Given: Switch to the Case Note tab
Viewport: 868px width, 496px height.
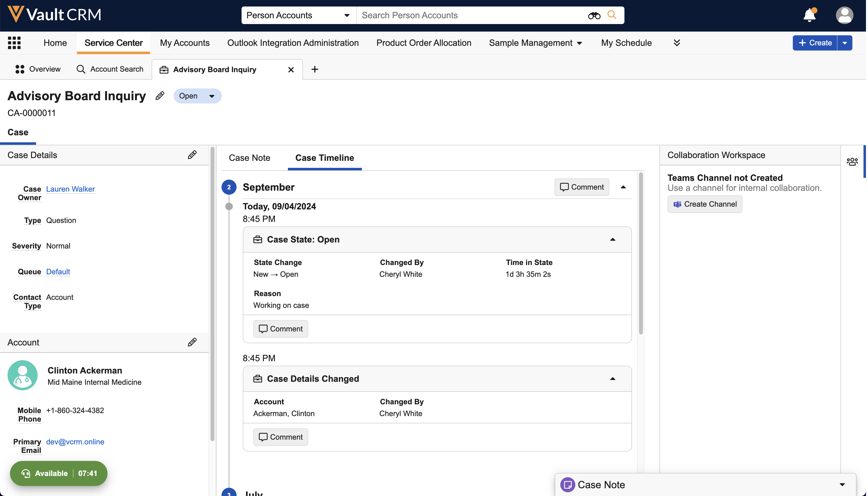Looking at the screenshot, I should coord(249,158).
